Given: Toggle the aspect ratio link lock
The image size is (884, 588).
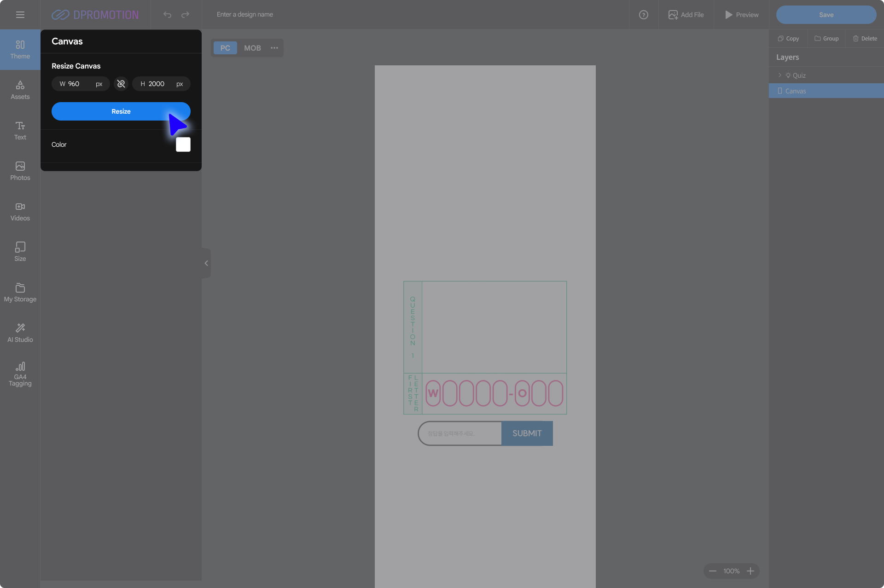Looking at the screenshot, I should (x=121, y=84).
